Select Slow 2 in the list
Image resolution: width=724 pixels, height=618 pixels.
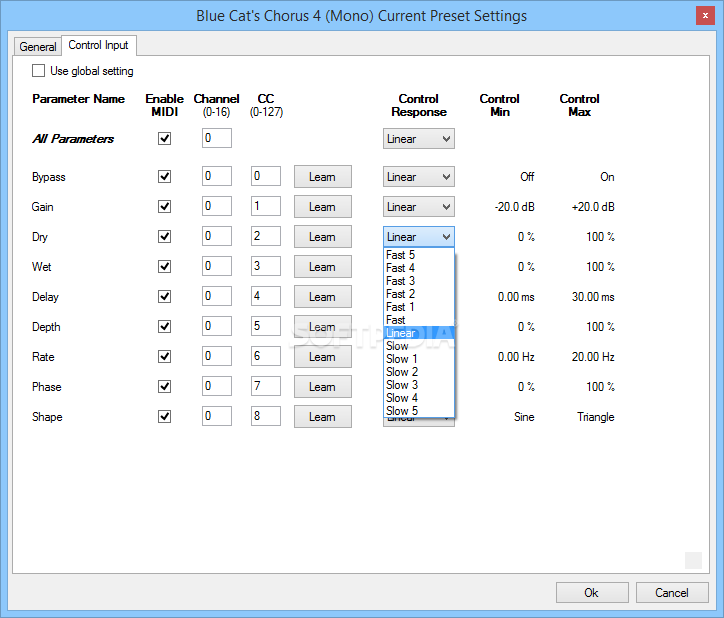[419, 372]
